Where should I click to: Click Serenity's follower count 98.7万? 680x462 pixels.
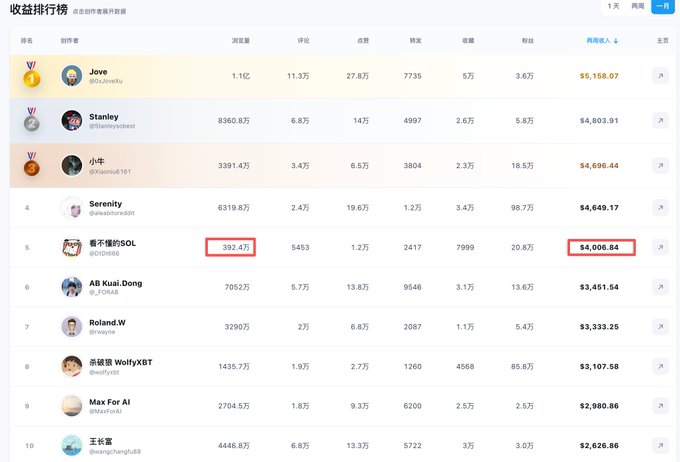tap(522, 208)
